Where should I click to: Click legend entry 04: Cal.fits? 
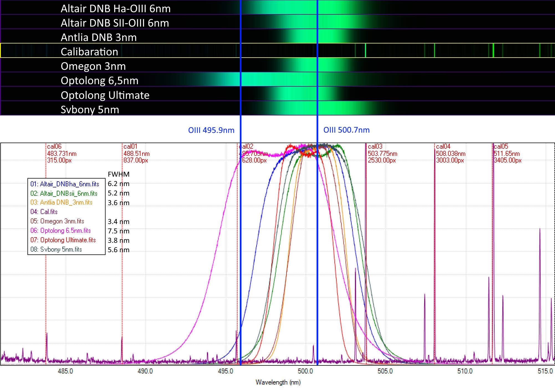44,212
